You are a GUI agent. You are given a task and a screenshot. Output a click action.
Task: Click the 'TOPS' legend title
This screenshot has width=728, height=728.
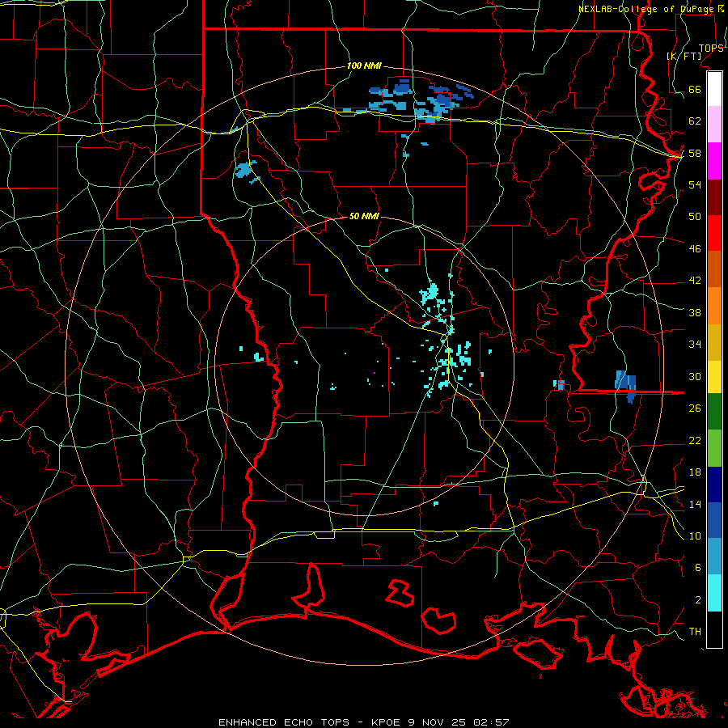click(x=711, y=48)
